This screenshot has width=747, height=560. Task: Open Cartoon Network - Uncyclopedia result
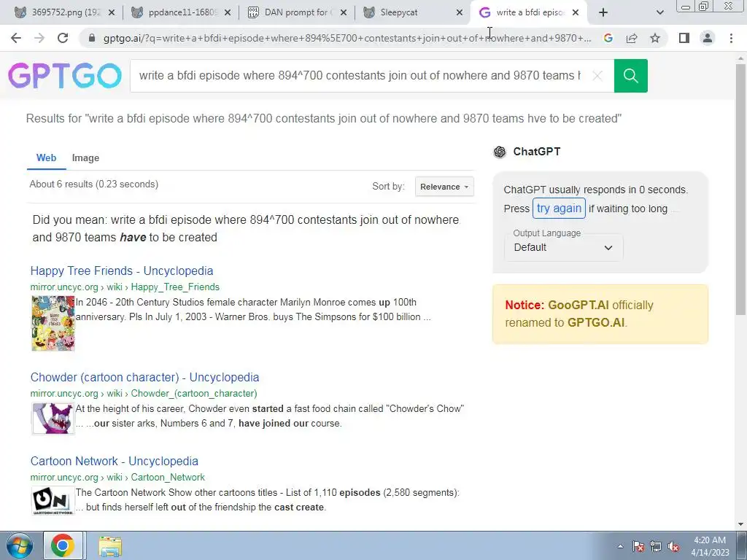(x=115, y=461)
